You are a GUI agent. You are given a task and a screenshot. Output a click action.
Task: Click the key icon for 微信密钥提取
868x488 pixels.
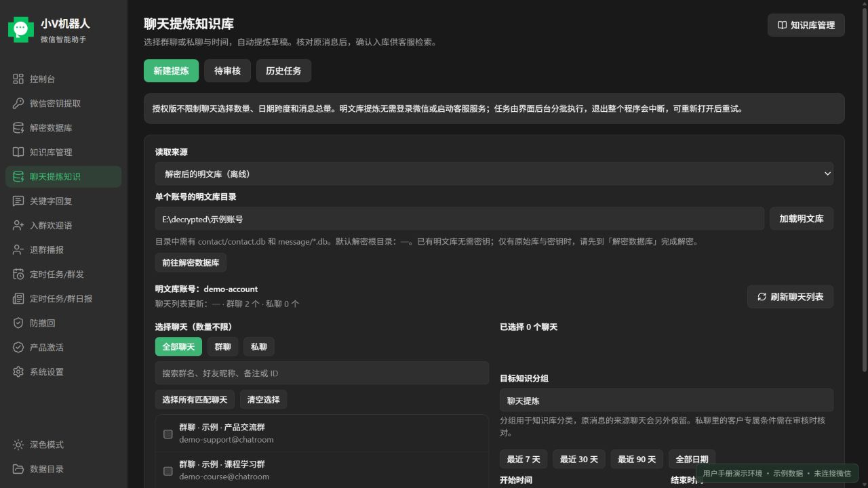tap(18, 104)
